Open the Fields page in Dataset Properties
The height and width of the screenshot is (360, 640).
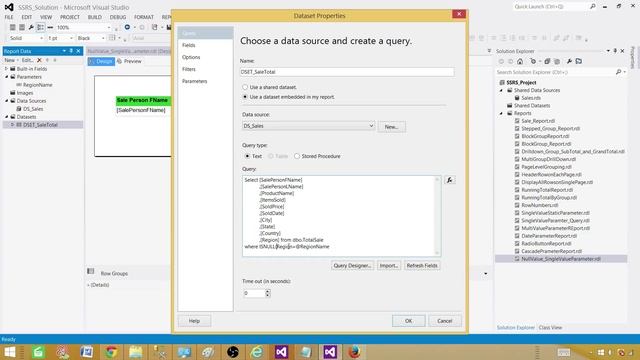point(189,45)
